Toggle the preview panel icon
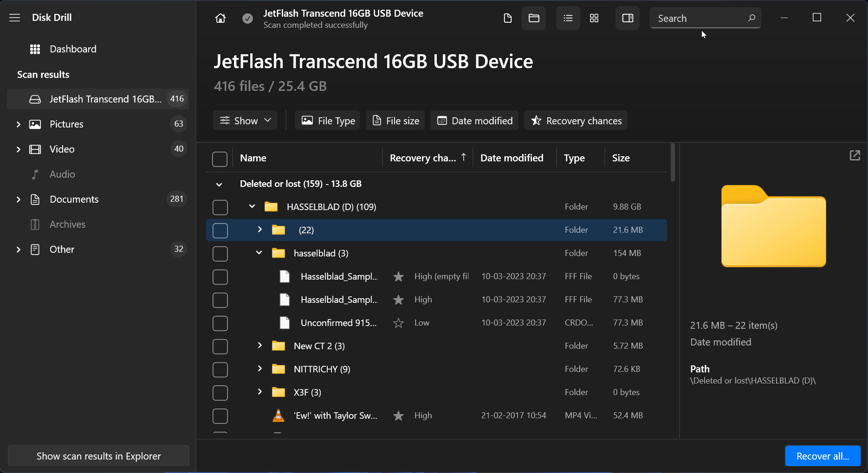 628,18
